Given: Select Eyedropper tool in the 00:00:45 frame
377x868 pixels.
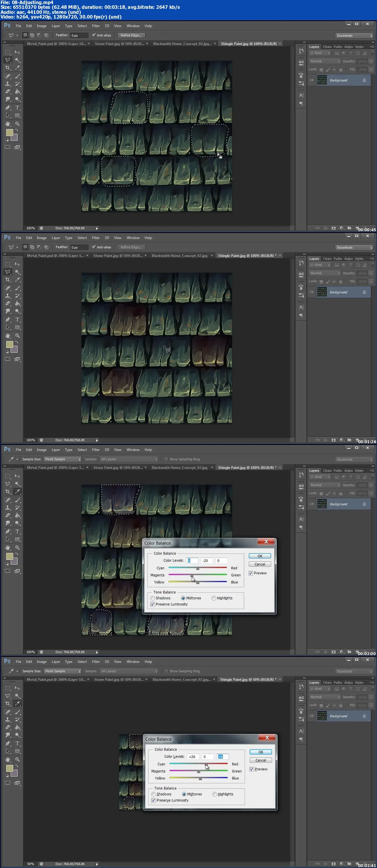Looking at the screenshot, I should pos(17,68).
